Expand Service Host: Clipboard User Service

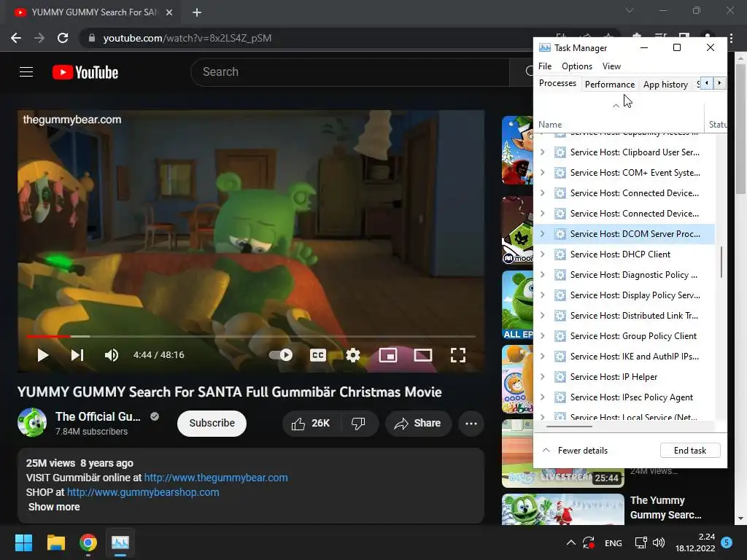click(542, 152)
